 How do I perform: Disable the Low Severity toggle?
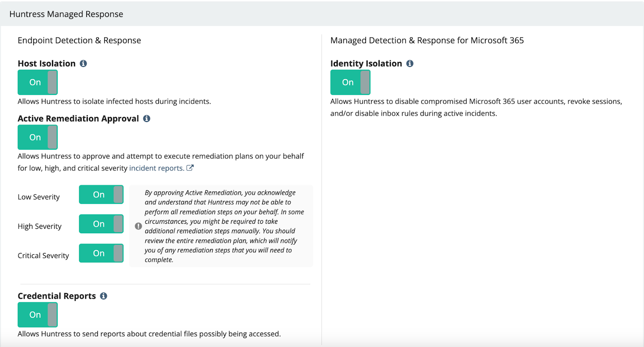[101, 195]
